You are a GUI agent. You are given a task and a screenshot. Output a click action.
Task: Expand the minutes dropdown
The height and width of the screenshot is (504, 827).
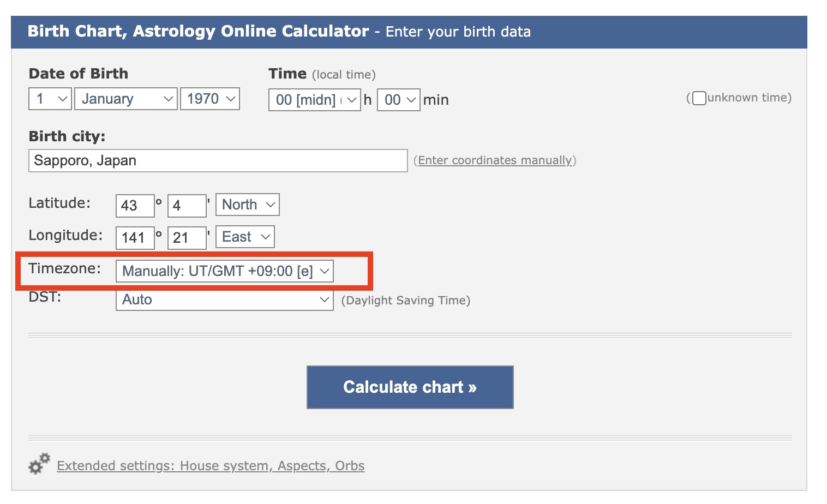point(398,100)
